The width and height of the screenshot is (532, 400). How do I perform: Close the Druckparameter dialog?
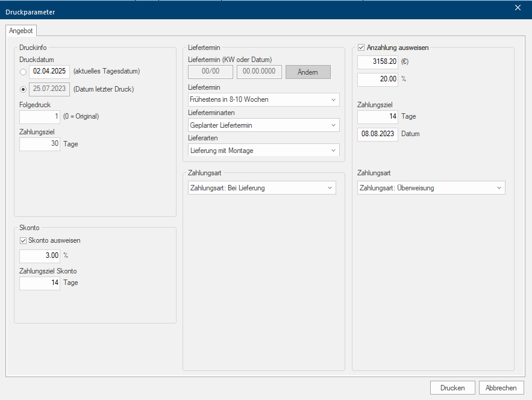click(x=518, y=8)
